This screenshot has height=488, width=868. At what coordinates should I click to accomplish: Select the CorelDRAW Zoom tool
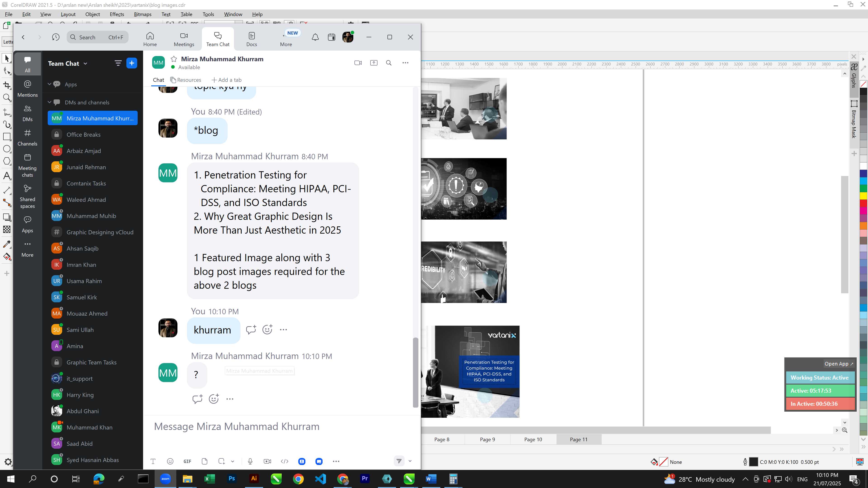pos(7,98)
